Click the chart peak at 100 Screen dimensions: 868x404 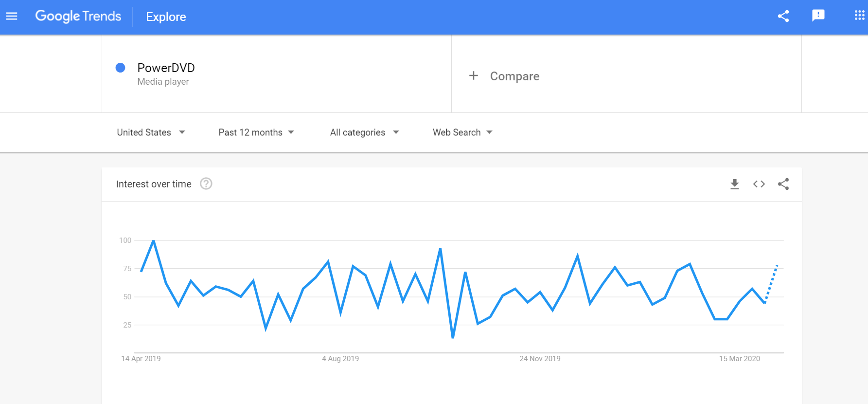pyautogui.click(x=154, y=240)
